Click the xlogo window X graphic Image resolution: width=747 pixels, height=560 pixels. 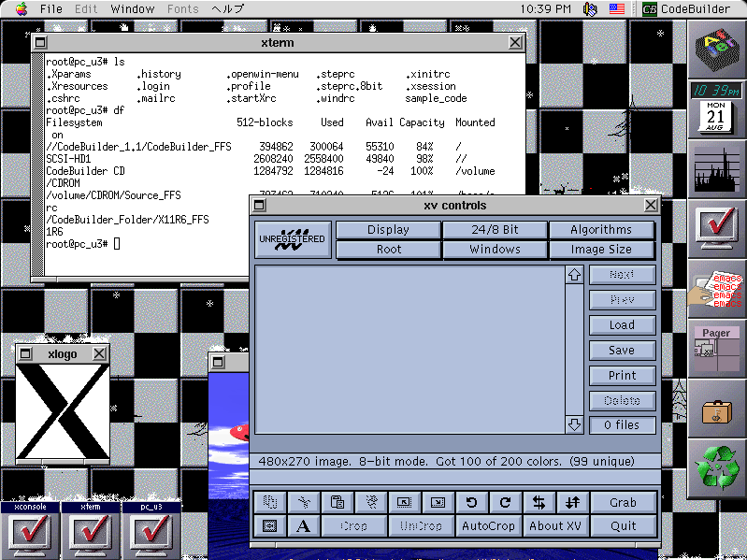pos(63,412)
